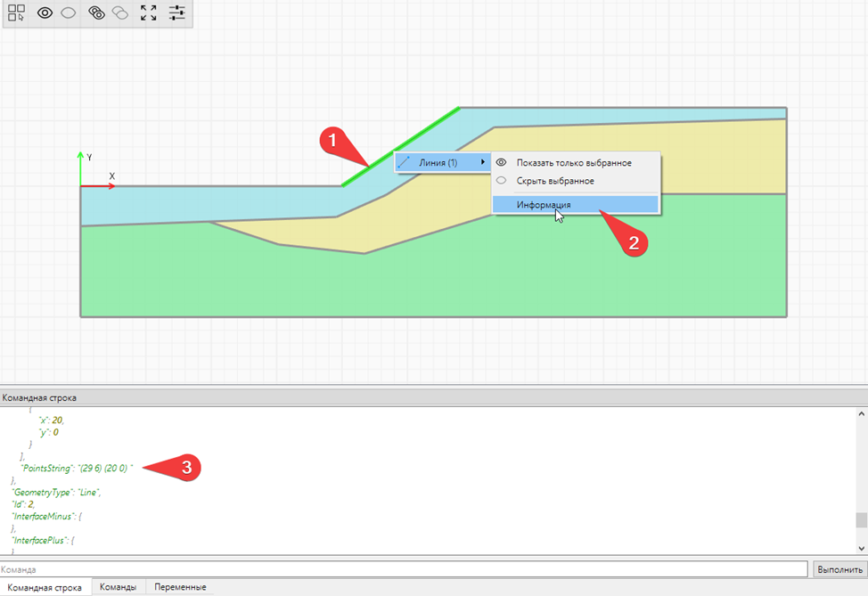The height and width of the screenshot is (596, 868).
Task: Click the hide-selected empty eye toolbar icon
Action: 69,13
